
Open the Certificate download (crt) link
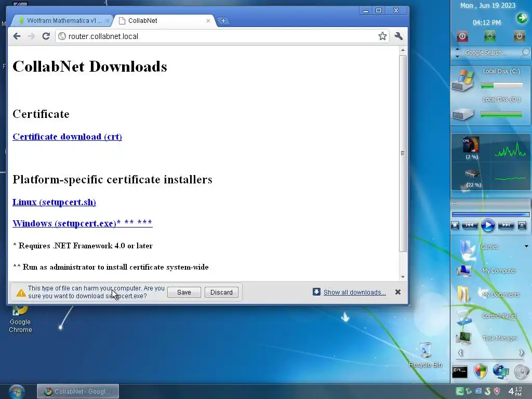[x=67, y=137]
